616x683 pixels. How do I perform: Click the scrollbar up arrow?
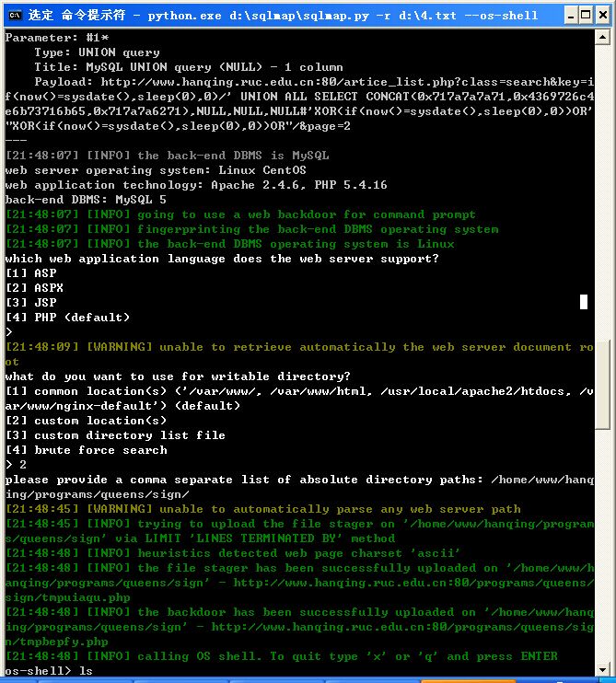[x=602, y=38]
